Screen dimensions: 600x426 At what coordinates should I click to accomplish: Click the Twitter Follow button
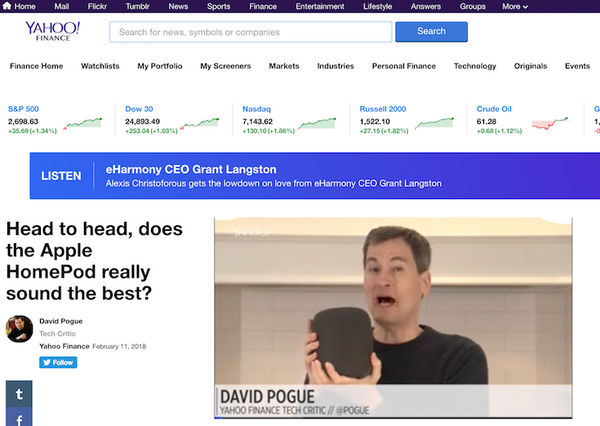58,362
